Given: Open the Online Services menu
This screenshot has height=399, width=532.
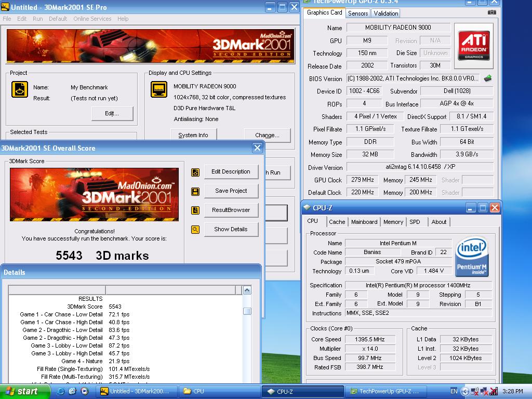Looking at the screenshot, I should (92, 19).
